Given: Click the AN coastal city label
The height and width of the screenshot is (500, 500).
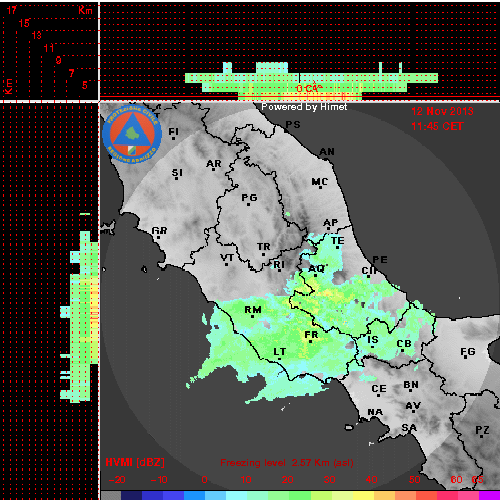Looking at the screenshot, I should 327,152.
